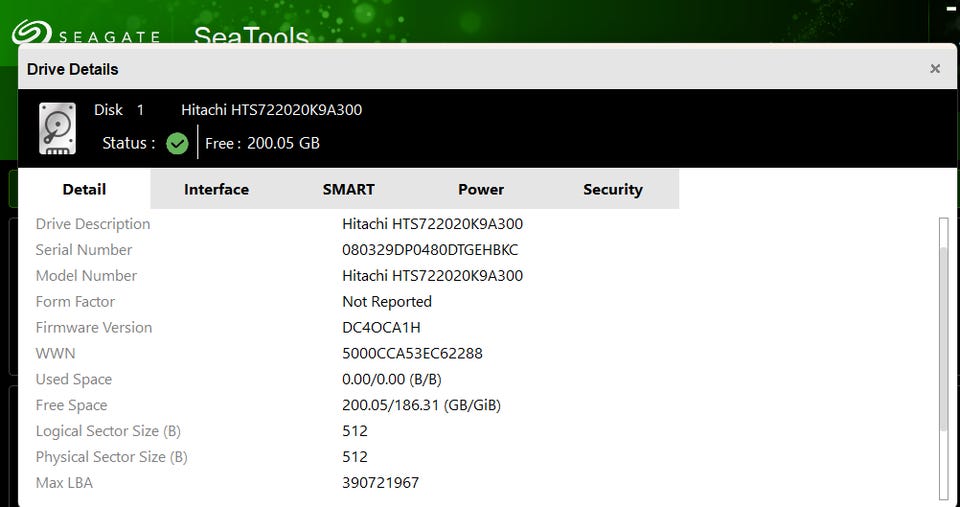This screenshot has width=960, height=507.
Task: Click Used Space value 0.00/0.00 (B/B)
Action: tap(392, 379)
